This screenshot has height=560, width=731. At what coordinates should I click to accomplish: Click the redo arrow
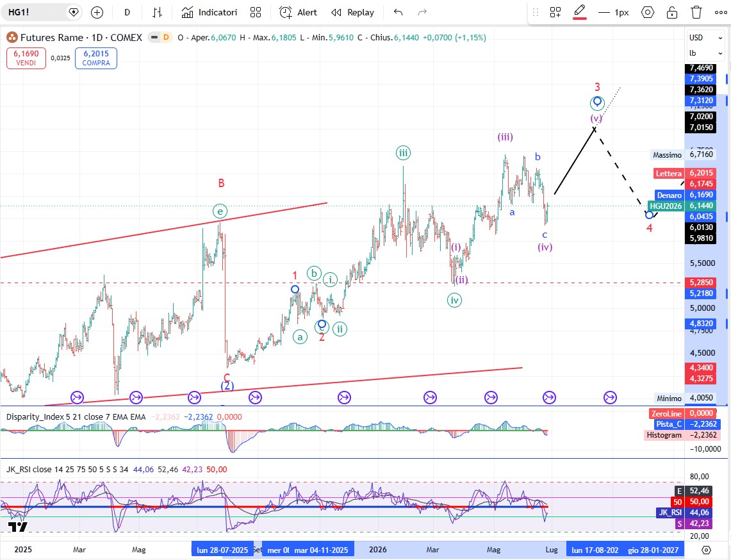[x=422, y=13]
